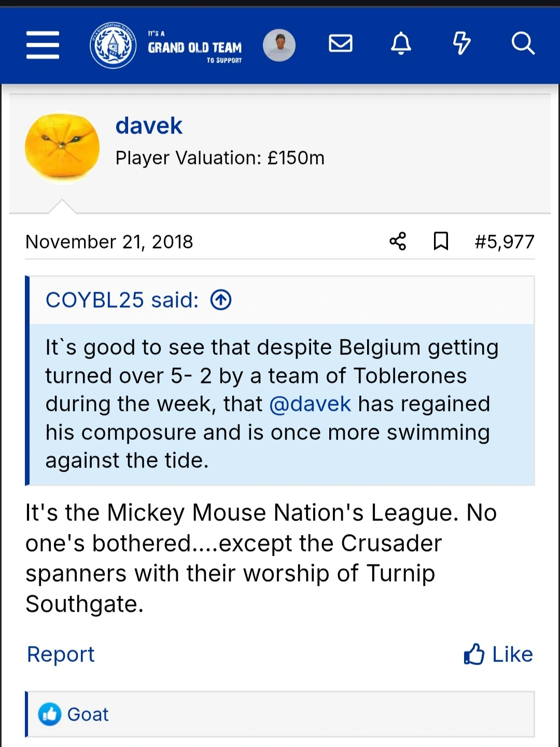The height and width of the screenshot is (747, 560).
Task: Click the @davek mention in quote
Action: 310,404
